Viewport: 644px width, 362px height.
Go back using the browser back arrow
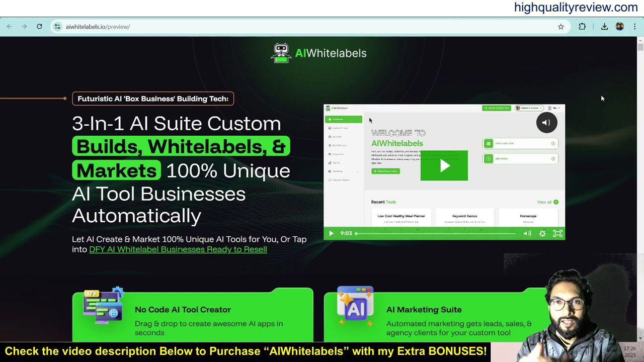pyautogui.click(x=9, y=27)
